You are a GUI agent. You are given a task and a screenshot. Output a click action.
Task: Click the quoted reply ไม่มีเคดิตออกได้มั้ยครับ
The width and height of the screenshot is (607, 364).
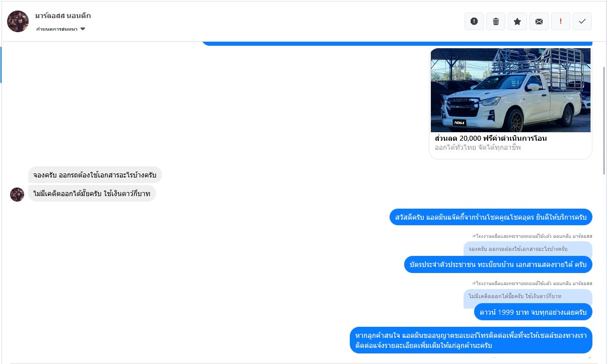528,296
